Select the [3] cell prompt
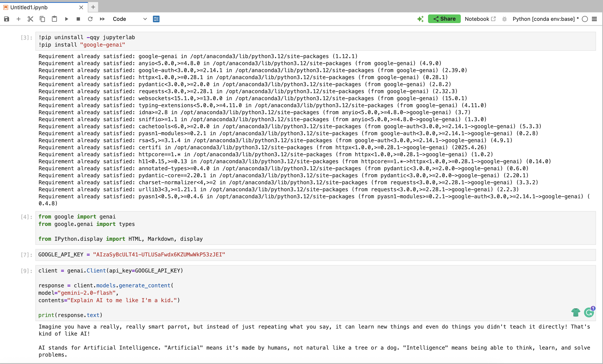This screenshot has width=603, height=364. click(x=26, y=38)
